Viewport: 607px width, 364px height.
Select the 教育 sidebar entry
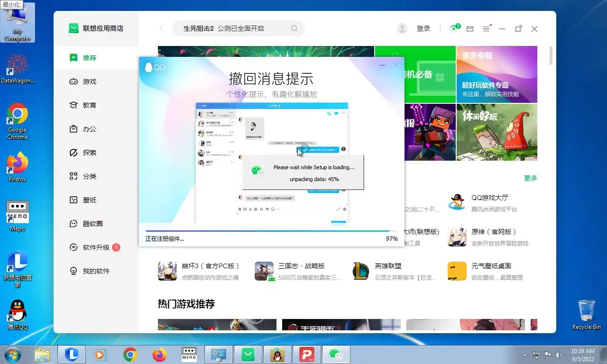click(x=96, y=105)
